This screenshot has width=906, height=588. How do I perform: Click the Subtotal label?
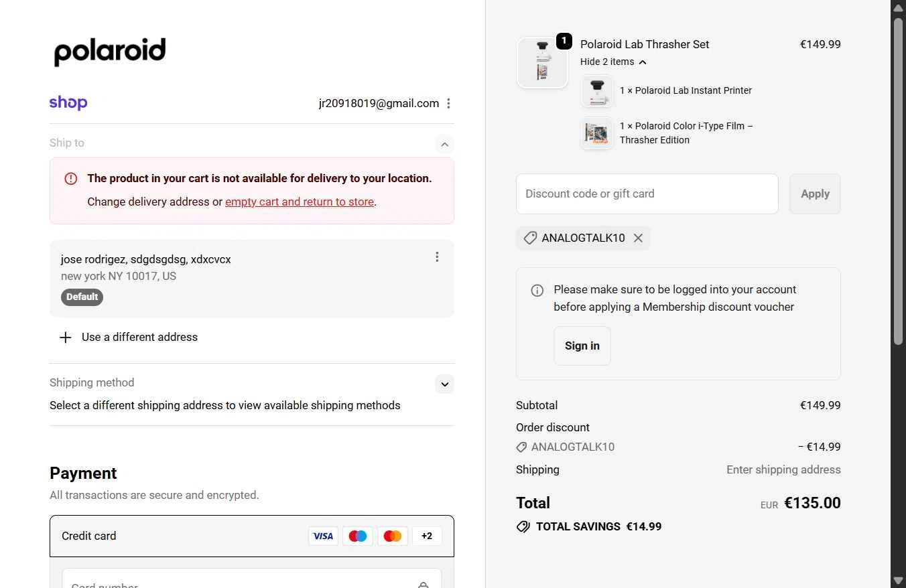click(x=537, y=405)
